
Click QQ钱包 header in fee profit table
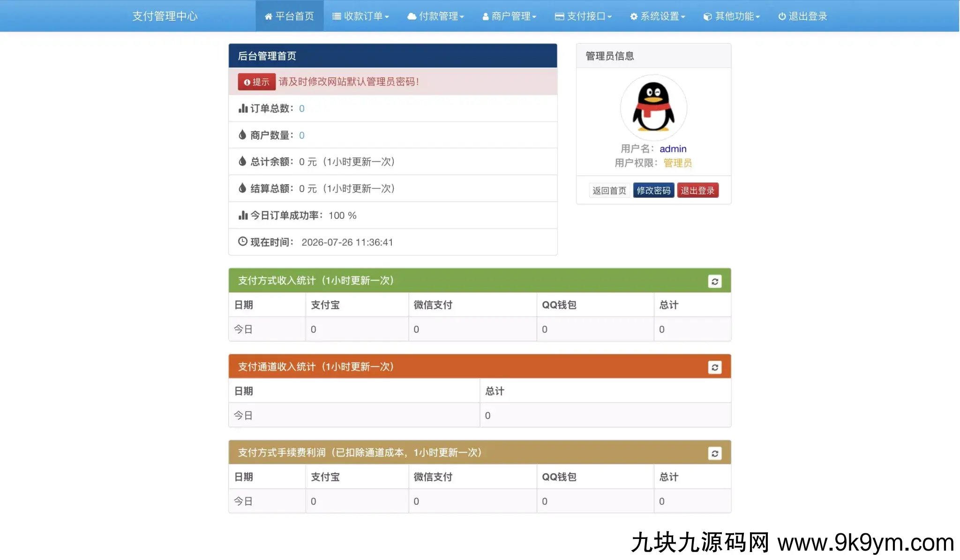[x=559, y=477]
